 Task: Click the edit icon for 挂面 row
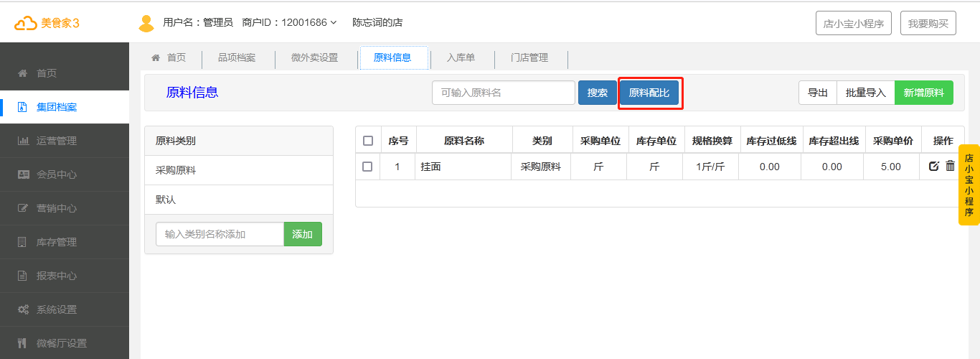pos(933,167)
